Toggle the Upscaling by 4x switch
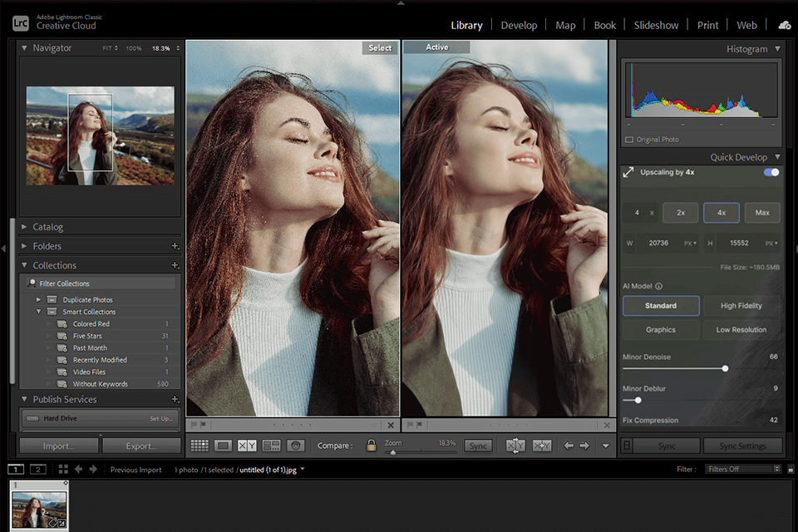Viewport: 798px width, 532px height. [771, 172]
